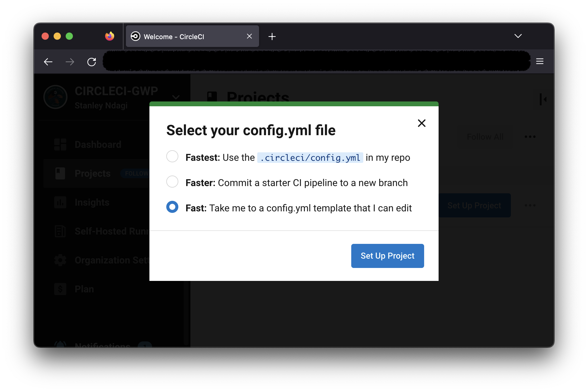Expand the CIRCLECI-GWP organization switcher chevron
The height and width of the screenshot is (392, 588).
coord(176,97)
